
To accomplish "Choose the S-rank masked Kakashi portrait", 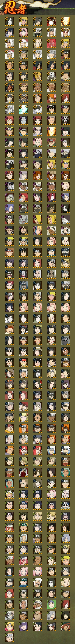I will pos(37,33).
